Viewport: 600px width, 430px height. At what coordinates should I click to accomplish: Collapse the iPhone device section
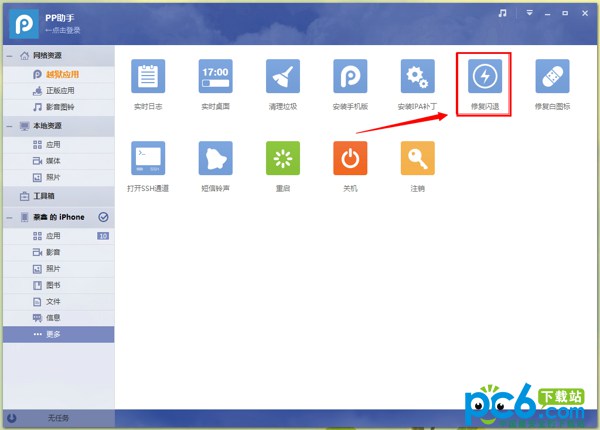(9, 217)
